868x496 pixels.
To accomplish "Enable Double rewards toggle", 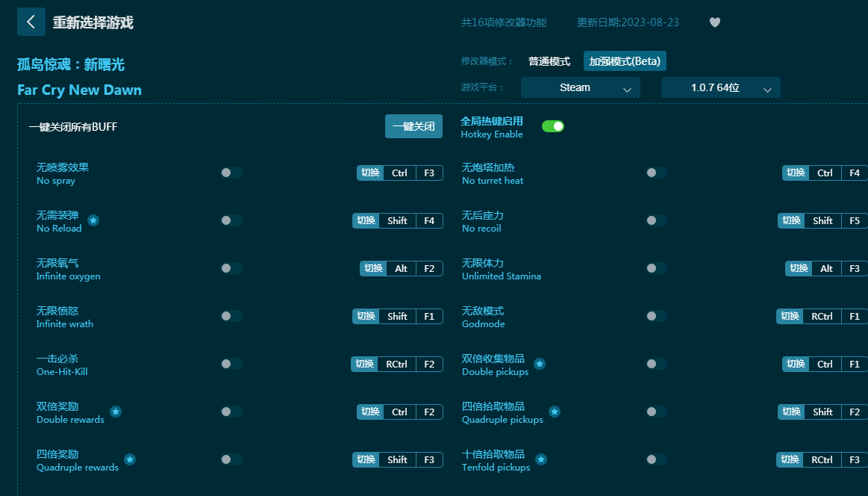I will pos(231,412).
